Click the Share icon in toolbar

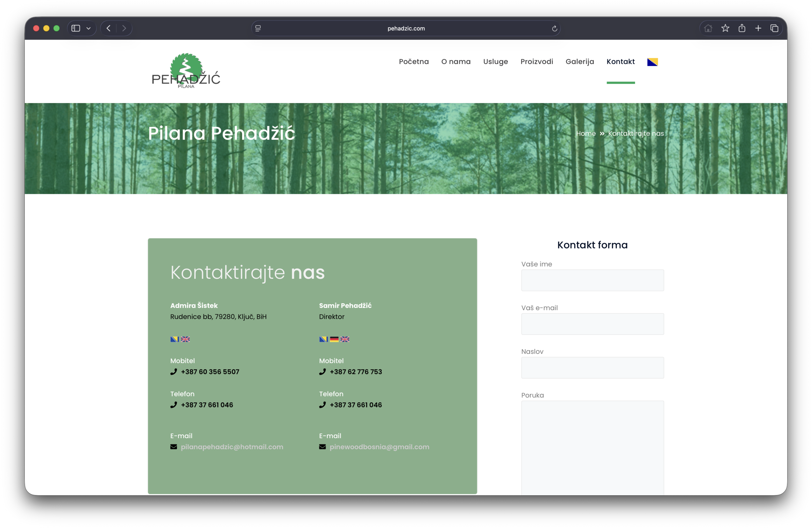pyautogui.click(x=742, y=28)
